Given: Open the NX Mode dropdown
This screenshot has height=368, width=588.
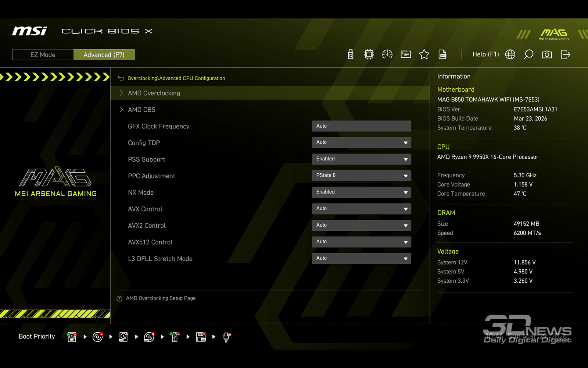Looking at the screenshot, I should click(361, 192).
